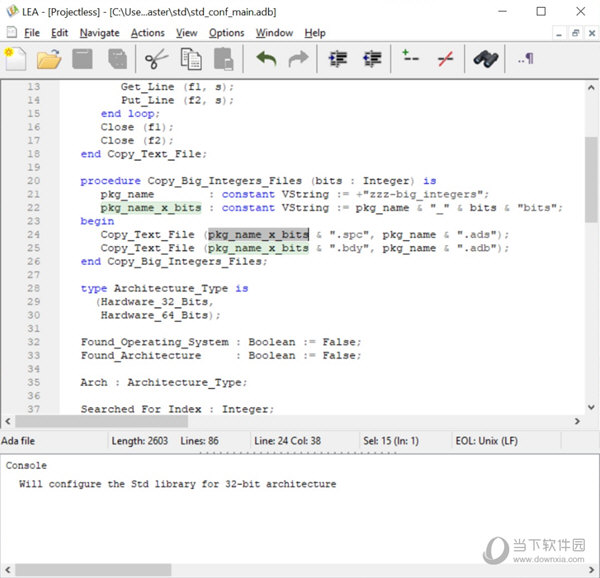The width and height of the screenshot is (600, 578).
Task: Click the New document toolbar icon
Action: pos(15,59)
